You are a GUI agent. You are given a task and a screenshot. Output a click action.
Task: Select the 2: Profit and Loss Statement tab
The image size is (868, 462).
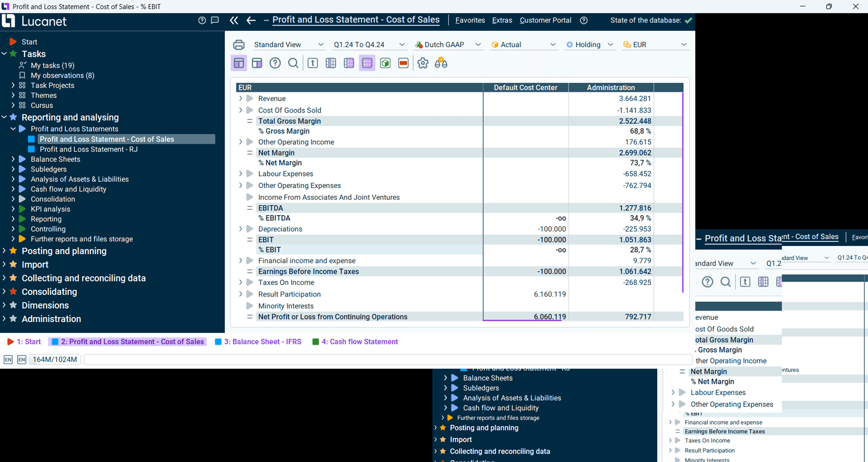127,342
